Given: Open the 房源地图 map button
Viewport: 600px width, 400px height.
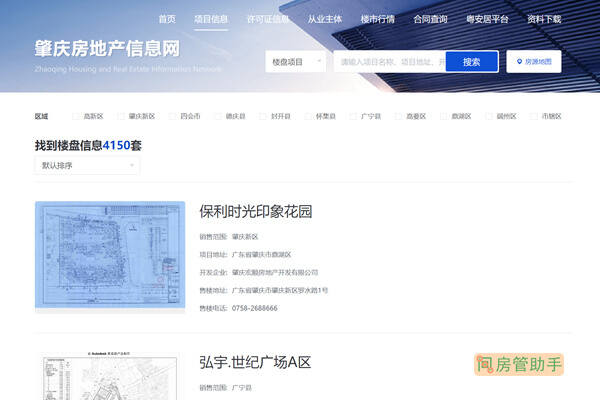Looking at the screenshot, I should click(534, 62).
